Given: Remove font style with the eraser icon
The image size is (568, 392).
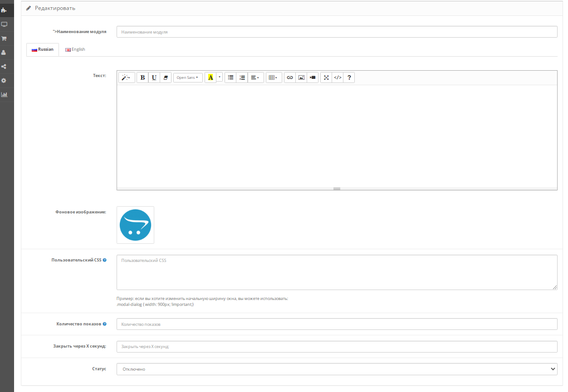Looking at the screenshot, I should (166, 77).
